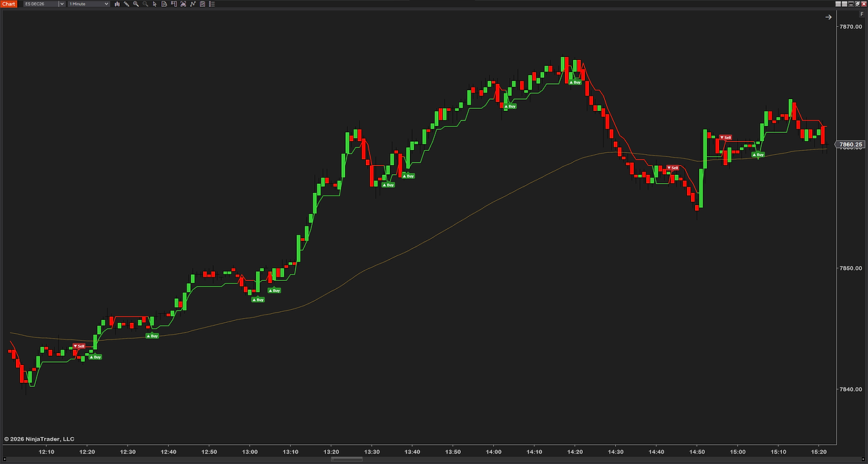Click the 15:20 time axis label

(818, 452)
